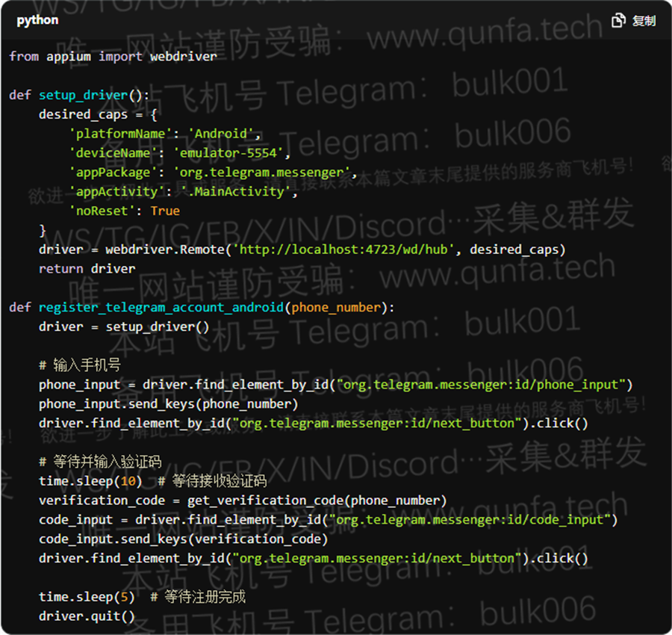Click the copy icon in code header
The width and height of the screenshot is (672, 635).
click(618, 20)
